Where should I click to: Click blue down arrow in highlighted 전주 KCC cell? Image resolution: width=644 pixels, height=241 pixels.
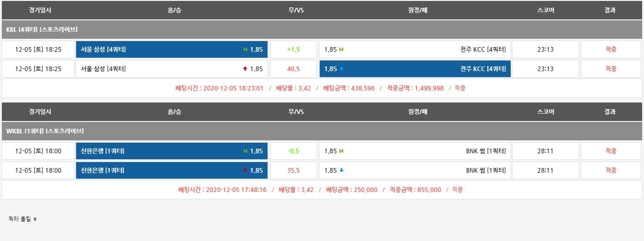pyautogui.click(x=341, y=69)
